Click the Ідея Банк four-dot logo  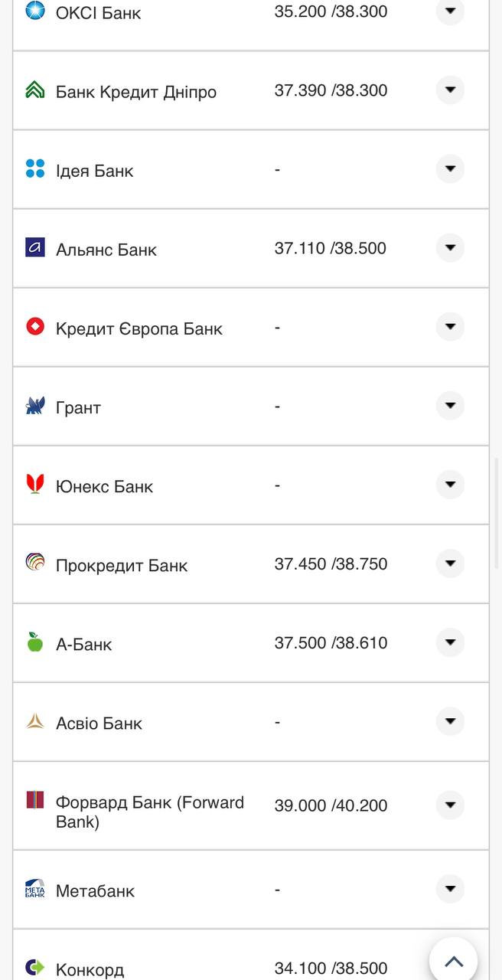(x=35, y=169)
